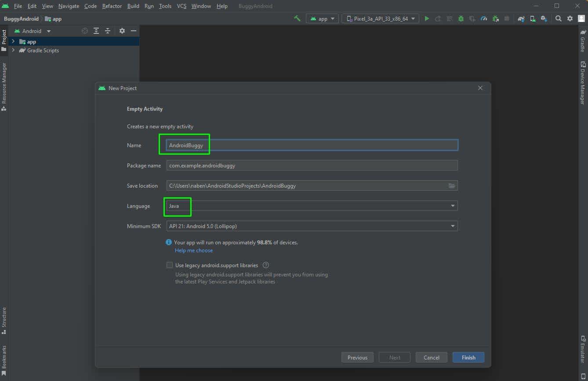Image resolution: width=588 pixels, height=381 pixels.
Task: Open the Minimum SDK dropdown
Action: 312,226
